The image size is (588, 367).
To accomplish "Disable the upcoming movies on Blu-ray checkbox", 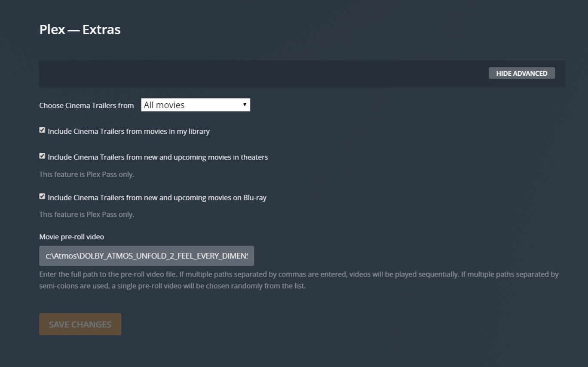I will pyautogui.click(x=42, y=196).
